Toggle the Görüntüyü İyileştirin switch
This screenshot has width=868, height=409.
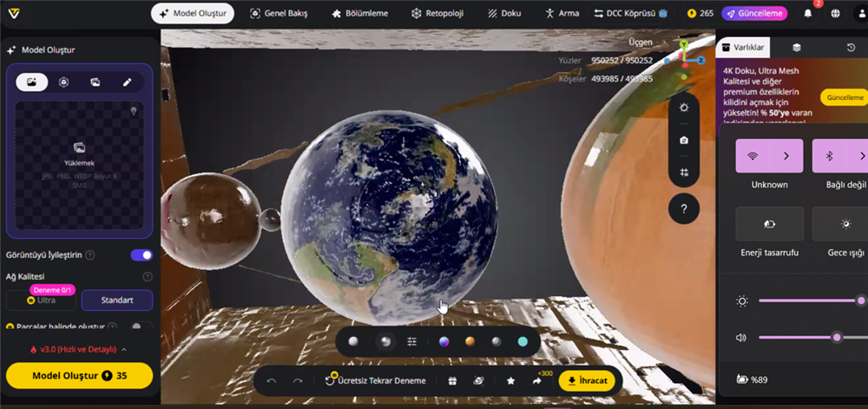[x=141, y=255]
